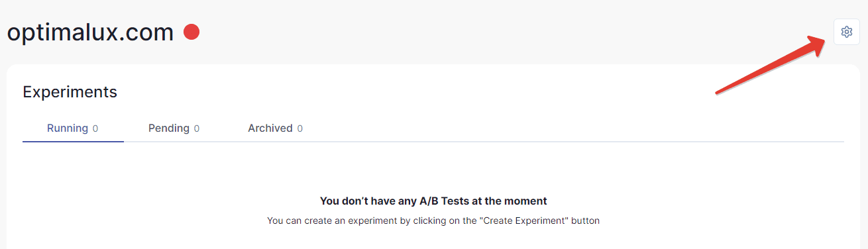868x249 pixels.
Task: Click the purple underline beneath Running
Action: click(73, 141)
